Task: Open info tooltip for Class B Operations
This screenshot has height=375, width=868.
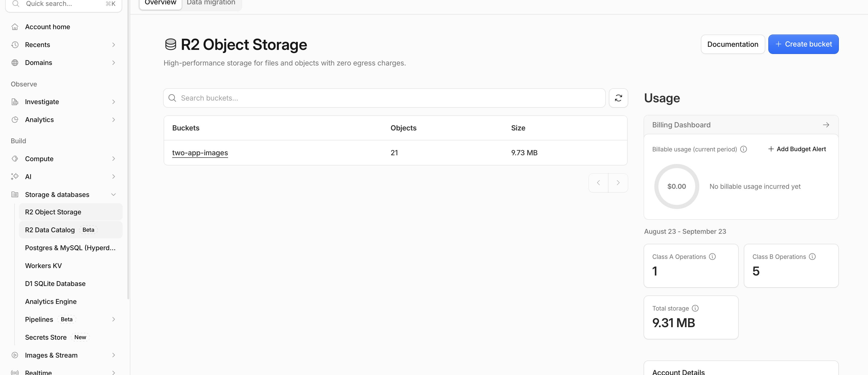Action: [812, 257]
